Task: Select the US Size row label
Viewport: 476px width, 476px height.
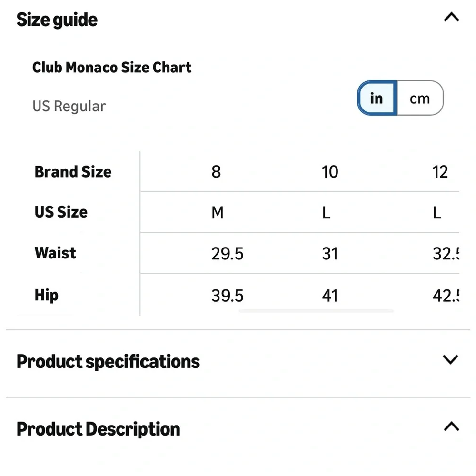Action: pos(61,212)
